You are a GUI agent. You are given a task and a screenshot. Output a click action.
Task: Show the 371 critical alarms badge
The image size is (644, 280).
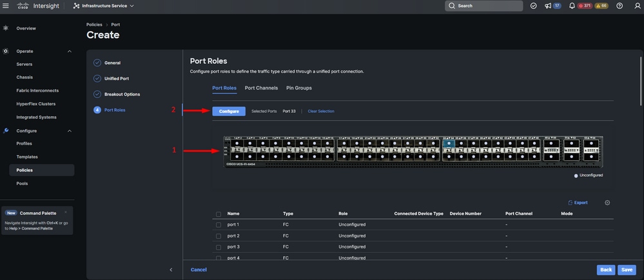coord(585,6)
